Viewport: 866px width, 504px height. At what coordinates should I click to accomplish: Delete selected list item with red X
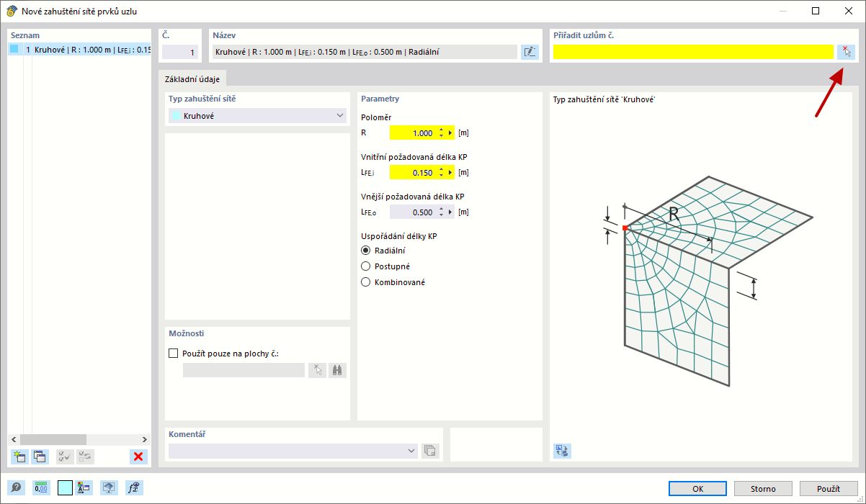point(138,456)
